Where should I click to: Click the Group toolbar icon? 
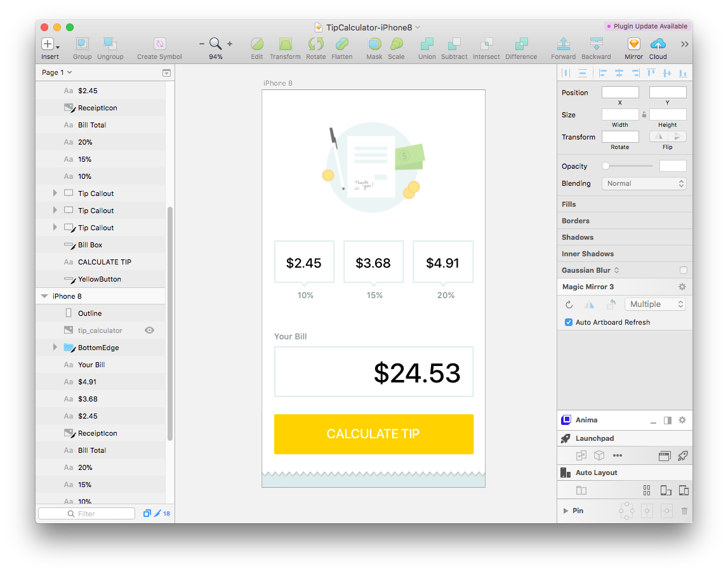[x=82, y=44]
